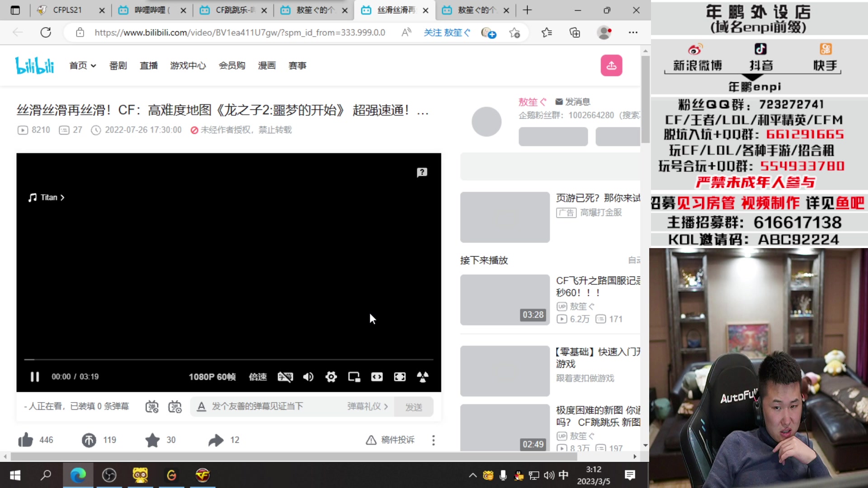Add page to favorites star-plus icon
The image size is (868, 488).
tap(514, 33)
